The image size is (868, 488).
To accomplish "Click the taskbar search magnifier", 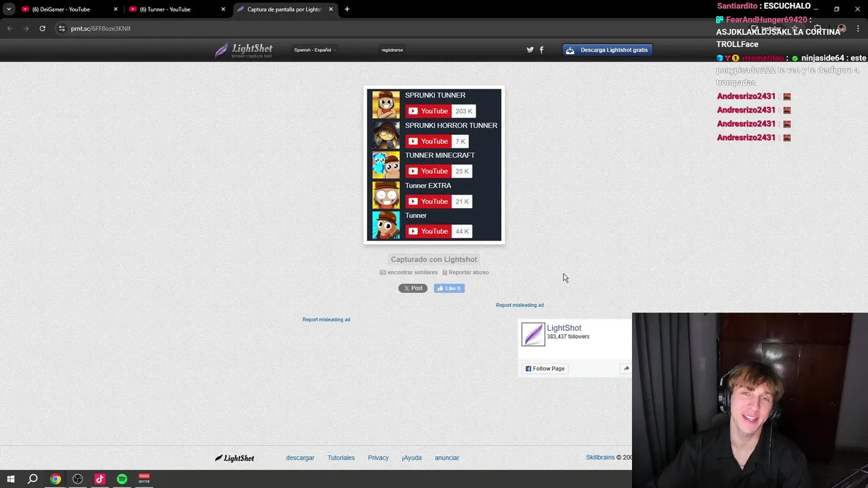I will 33,479.
